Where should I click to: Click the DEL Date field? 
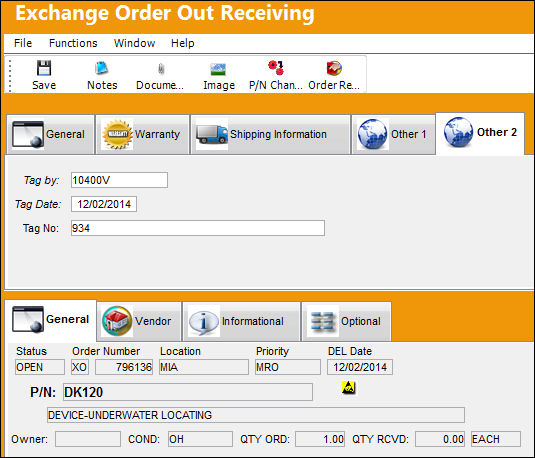coord(360,367)
